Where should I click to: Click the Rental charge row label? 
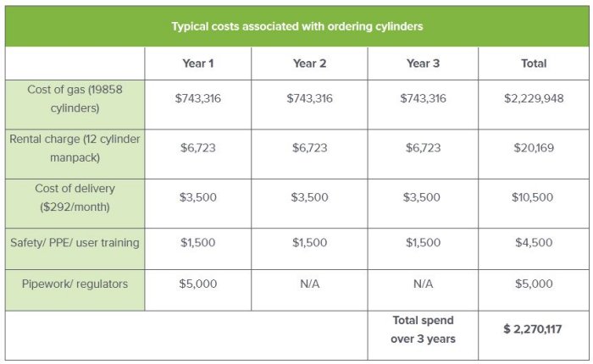click(75, 147)
